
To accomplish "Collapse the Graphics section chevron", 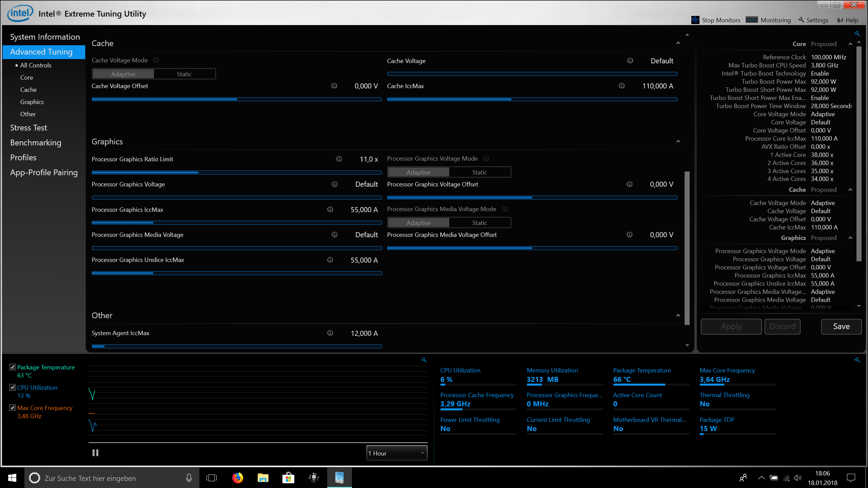I will 678,141.
